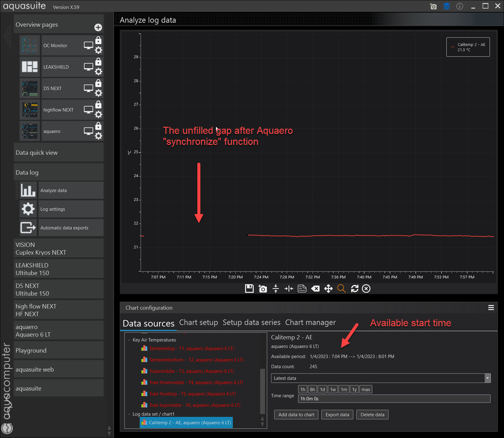
Task: Click the refresh chart arrows icon
Action: tap(354, 289)
